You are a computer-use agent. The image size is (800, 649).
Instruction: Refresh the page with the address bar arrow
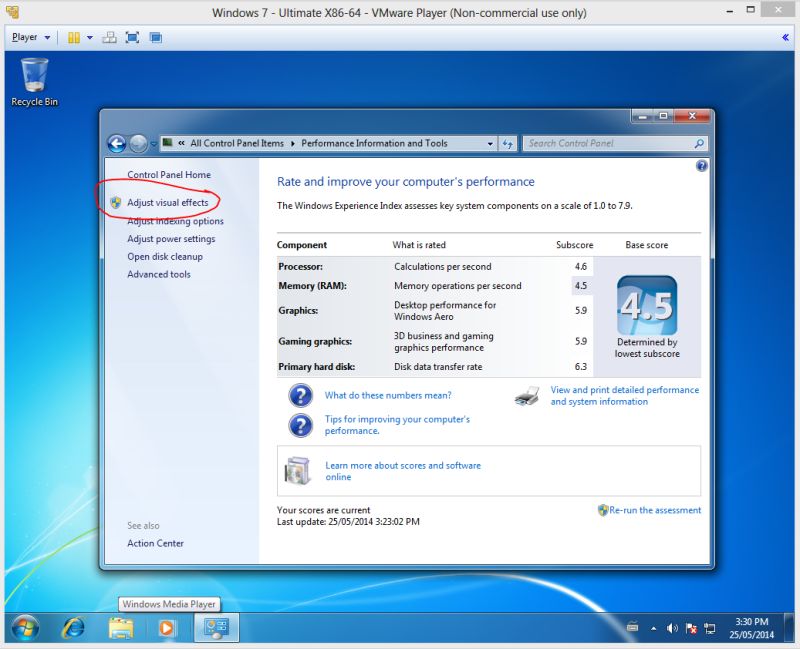tap(507, 143)
